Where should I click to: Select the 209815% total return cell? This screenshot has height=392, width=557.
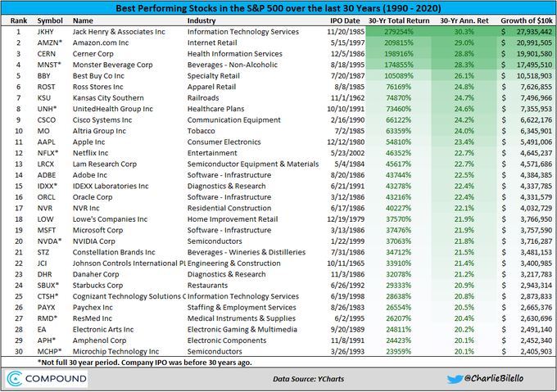pyautogui.click(x=399, y=43)
